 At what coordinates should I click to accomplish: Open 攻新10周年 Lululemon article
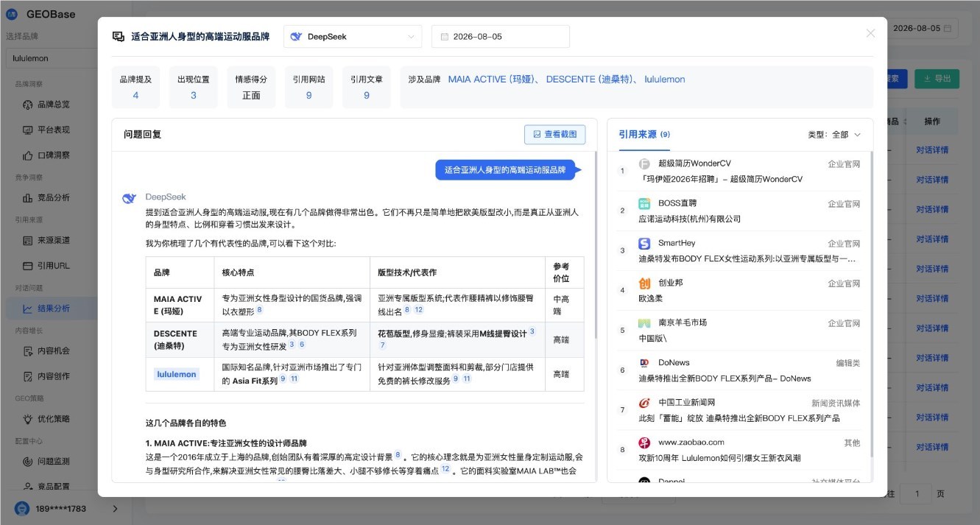pyautogui.click(x=721, y=459)
